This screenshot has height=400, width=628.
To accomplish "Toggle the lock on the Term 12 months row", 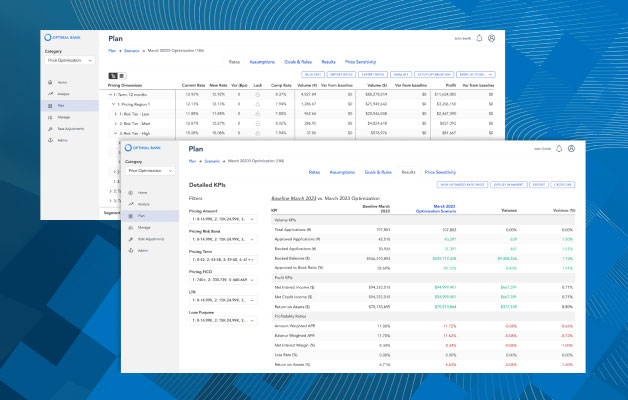I will pyautogui.click(x=258, y=94).
